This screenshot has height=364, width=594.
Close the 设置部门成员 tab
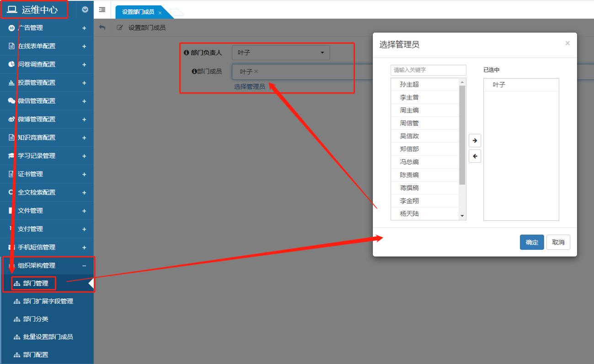click(x=160, y=13)
